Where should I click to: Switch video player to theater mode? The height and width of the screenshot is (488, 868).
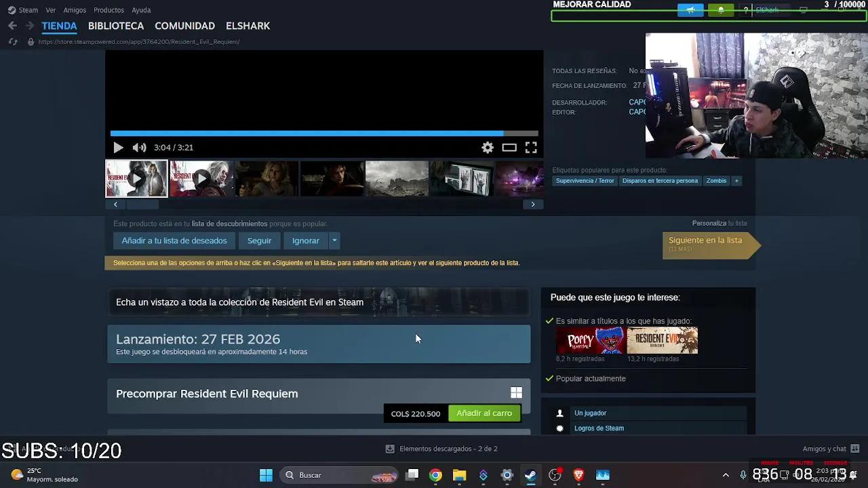click(509, 147)
